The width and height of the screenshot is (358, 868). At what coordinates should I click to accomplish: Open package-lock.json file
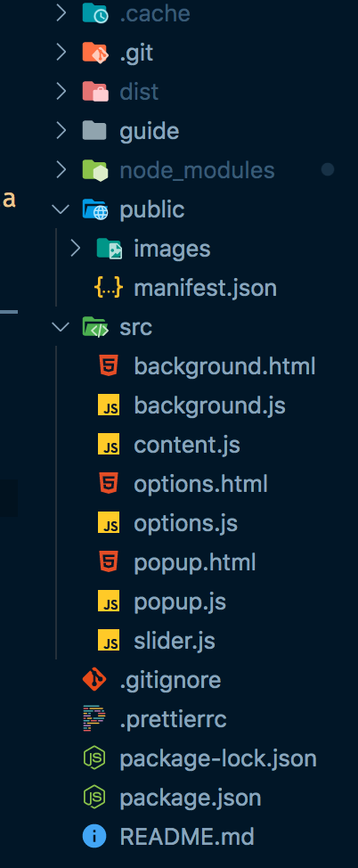click(218, 759)
